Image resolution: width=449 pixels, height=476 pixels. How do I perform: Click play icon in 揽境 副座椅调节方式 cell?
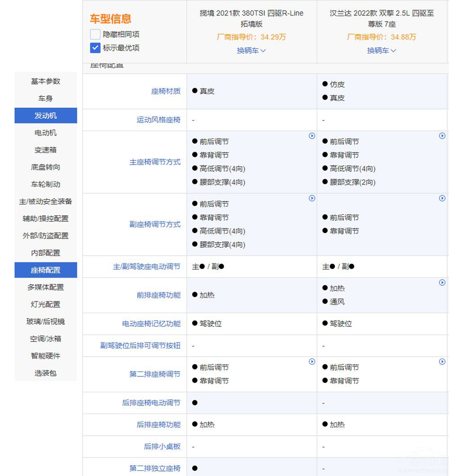point(312,198)
